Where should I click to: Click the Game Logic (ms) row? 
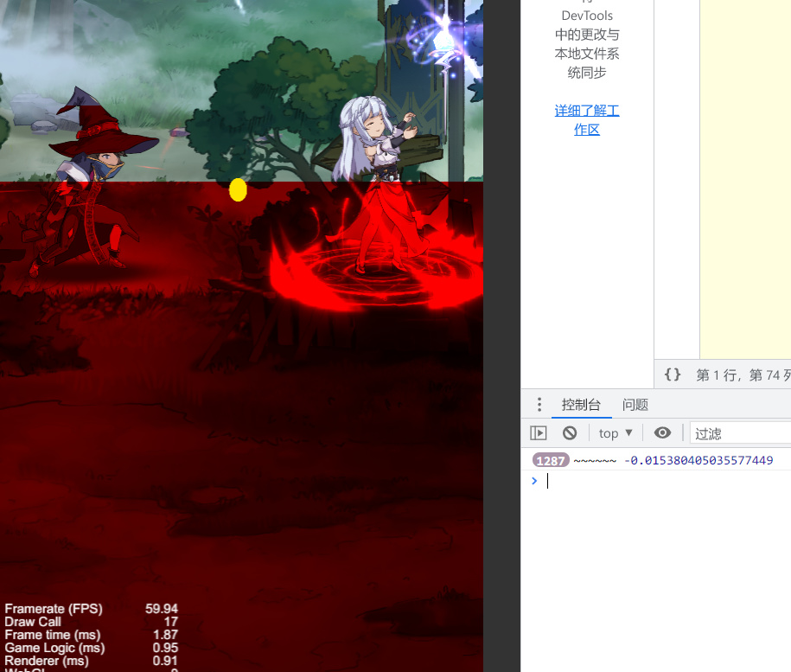[x=92, y=648]
